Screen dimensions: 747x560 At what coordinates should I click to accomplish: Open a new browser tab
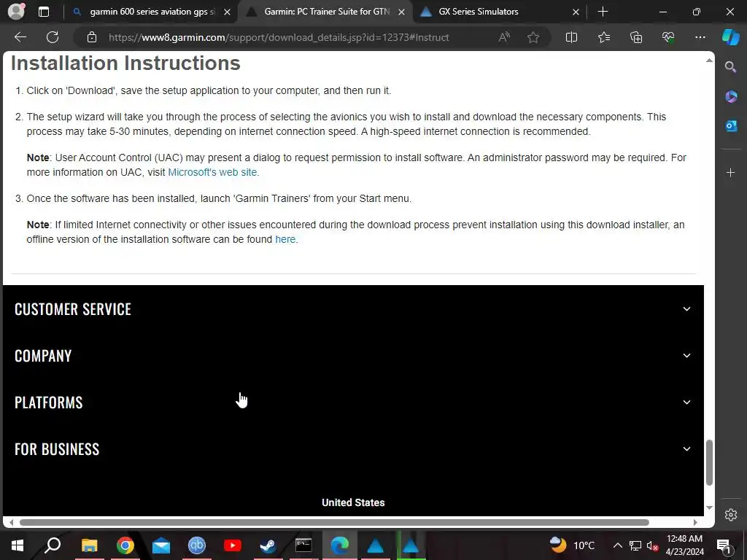tap(603, 12)
